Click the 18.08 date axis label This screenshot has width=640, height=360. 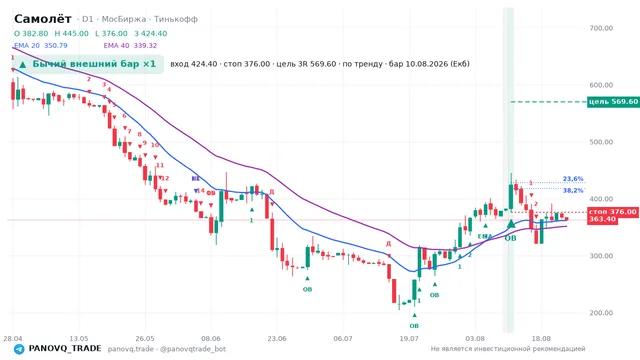[541, 338]
